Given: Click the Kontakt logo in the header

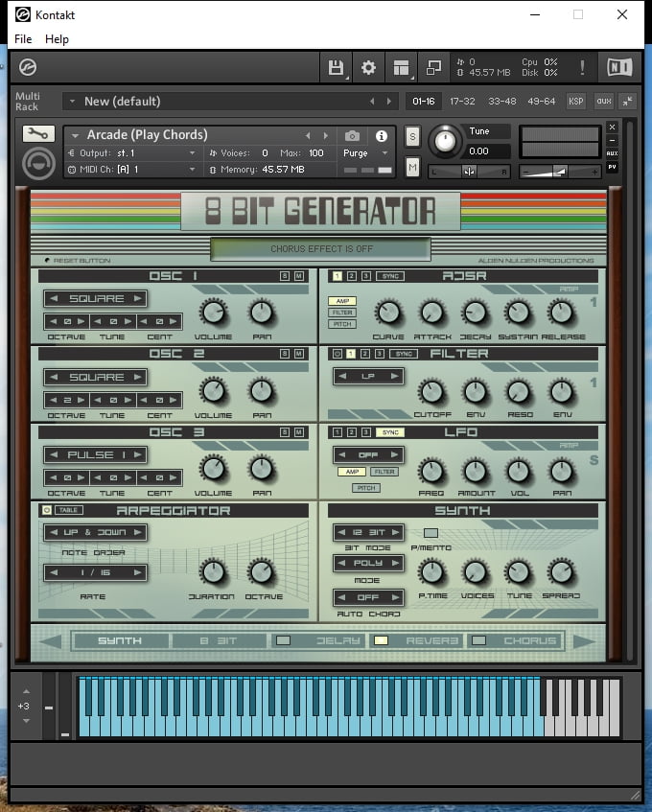Looking at the screenshot, I should tap(28, 67).
